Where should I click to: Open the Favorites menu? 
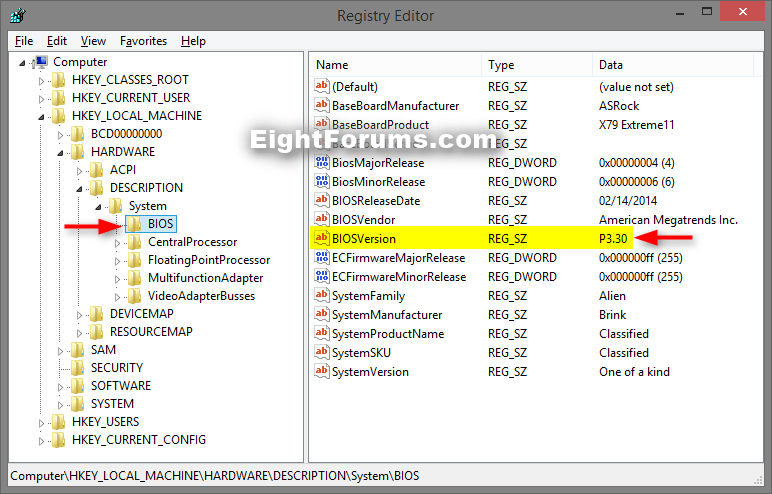click(x=143, y=41)
